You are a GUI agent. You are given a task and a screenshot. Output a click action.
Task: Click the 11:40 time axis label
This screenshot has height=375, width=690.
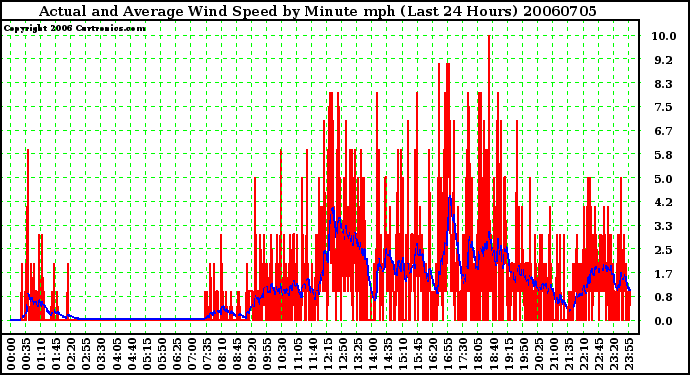pyautogui.click(x=312, y=354)
